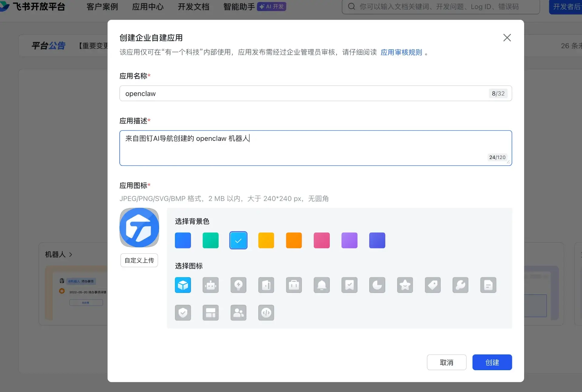582x392 pixels.
Task: Select the blue cube icon
Action: click(x=183, y=285)
